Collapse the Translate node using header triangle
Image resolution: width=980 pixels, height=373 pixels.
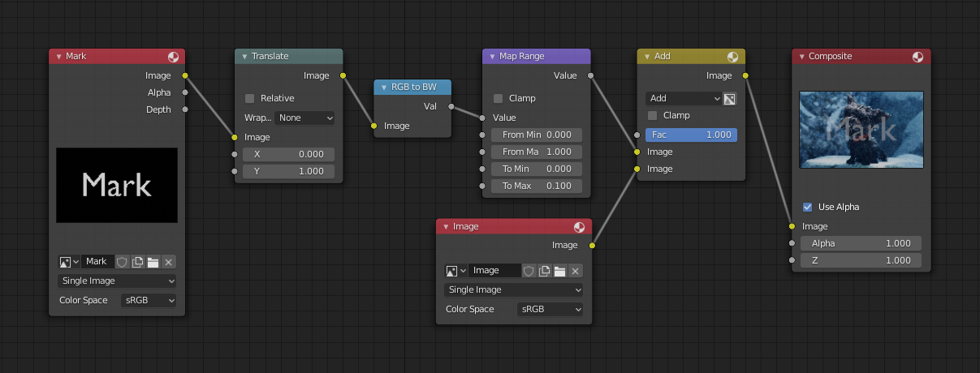tap(244, 57)
